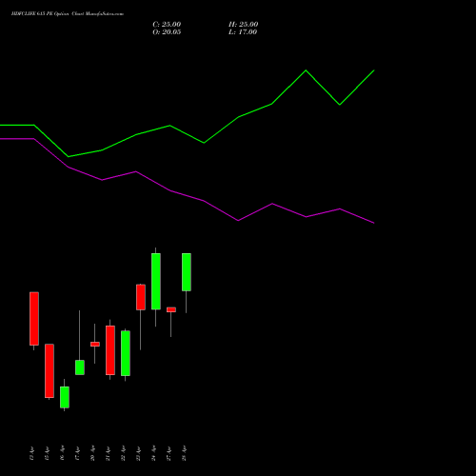Image resolution: width=476 pixels, height=476 pixels.
Task: Click the 24 Apr date label on axis
Action: click(153, 453)
